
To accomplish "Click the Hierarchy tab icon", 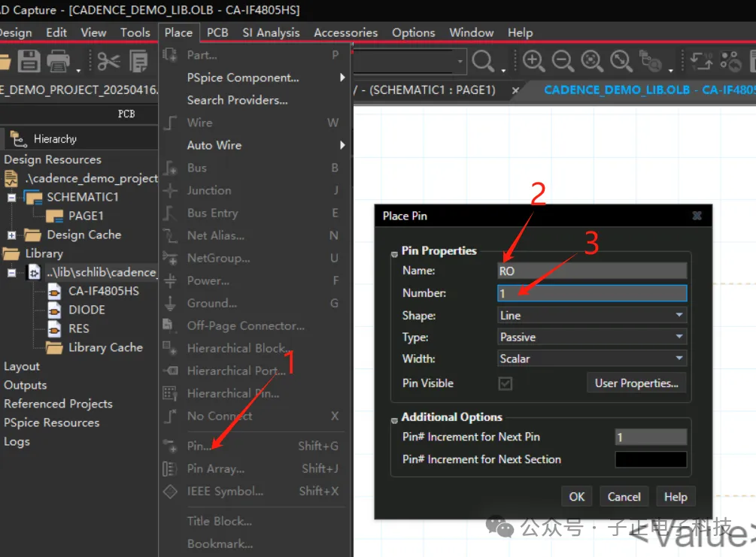I will (18, 139).
